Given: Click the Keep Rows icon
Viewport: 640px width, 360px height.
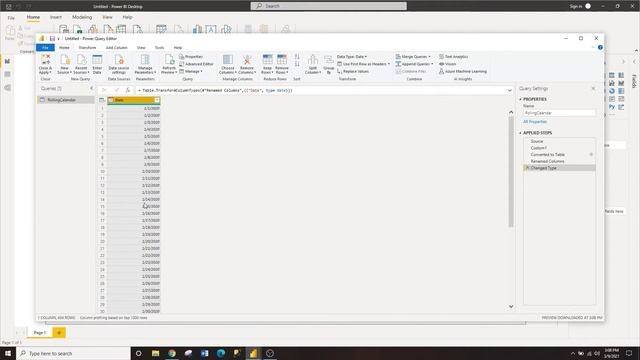Looking at the screenshot, I should [267, 60].
